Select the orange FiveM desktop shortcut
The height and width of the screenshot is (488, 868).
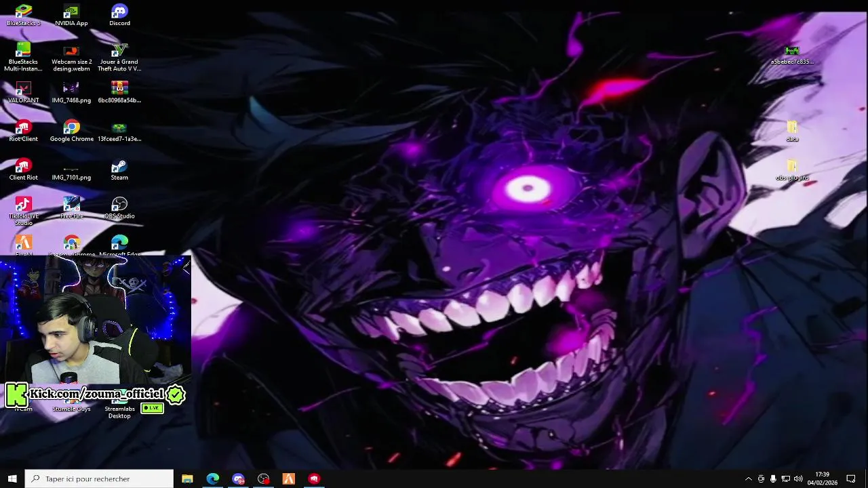24,246
